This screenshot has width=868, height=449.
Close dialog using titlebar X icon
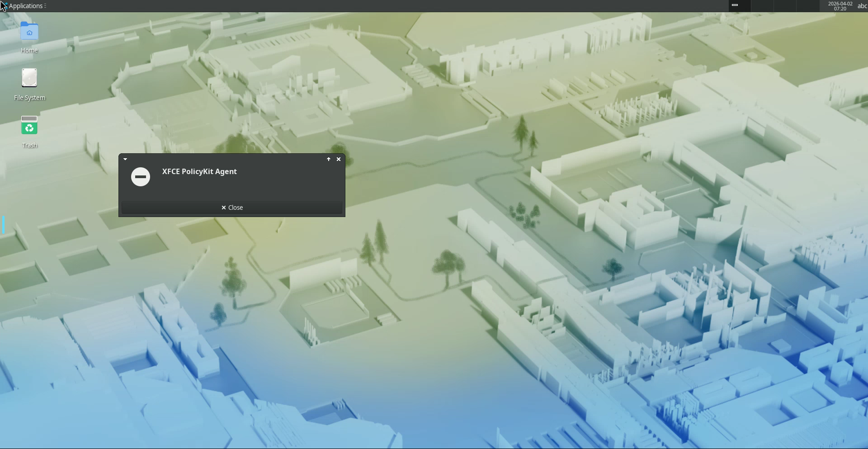pyautogui.click(x=339, y=159)
